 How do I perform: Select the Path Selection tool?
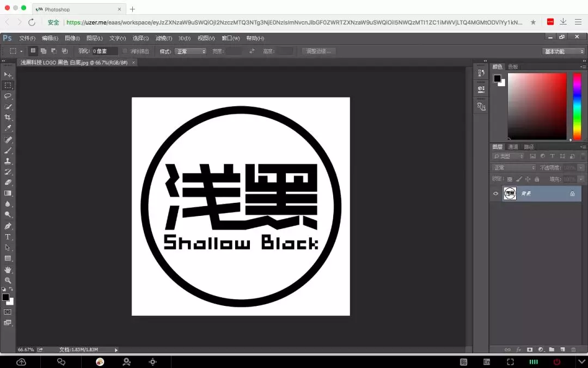(x=8, y=248)
